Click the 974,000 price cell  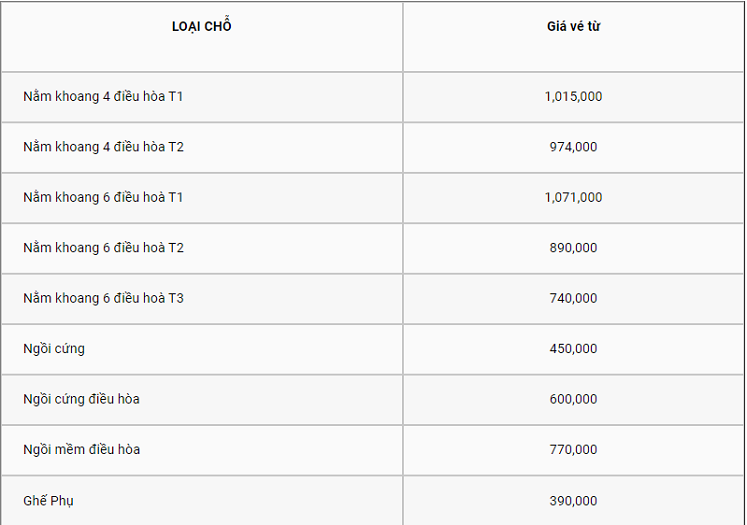573,148
